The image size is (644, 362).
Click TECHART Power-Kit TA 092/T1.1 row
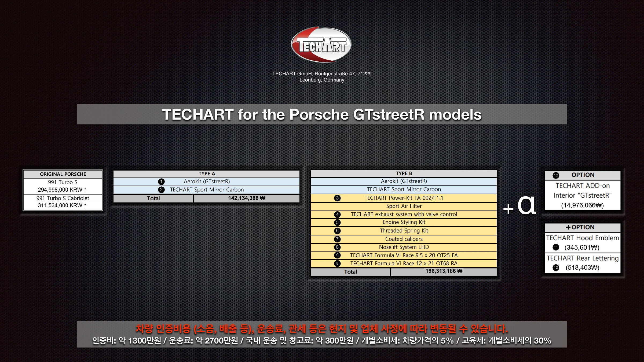tap(404, 198)
